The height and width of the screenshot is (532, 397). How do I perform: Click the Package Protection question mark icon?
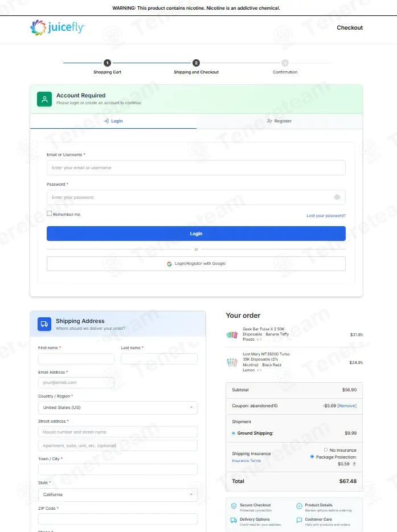(x=354, y=464)
